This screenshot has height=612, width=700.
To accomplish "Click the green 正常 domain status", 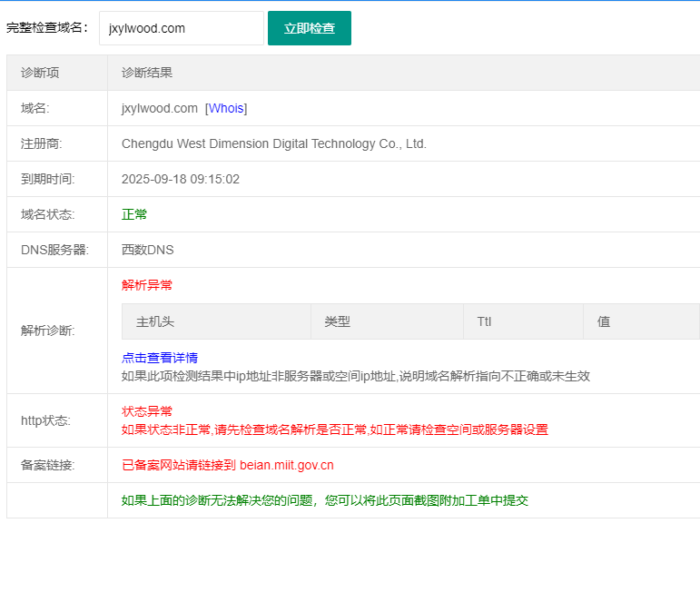I will coord(134,214).
